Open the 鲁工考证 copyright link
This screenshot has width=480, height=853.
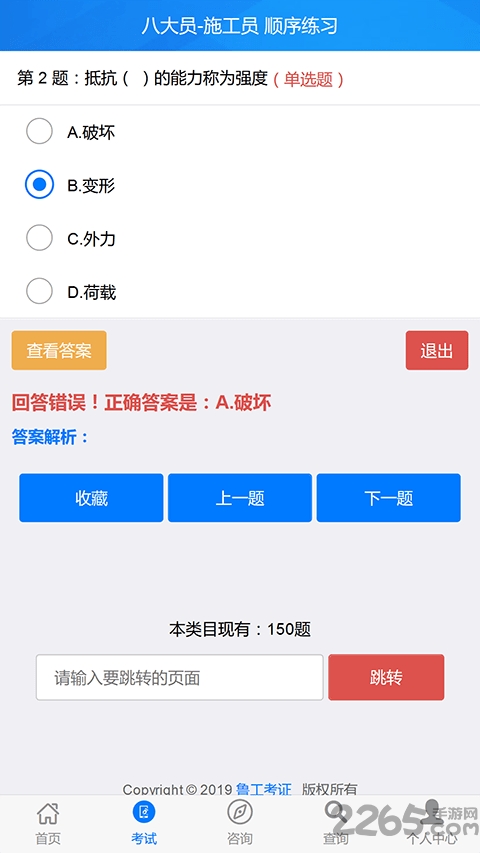pos(264,789)
